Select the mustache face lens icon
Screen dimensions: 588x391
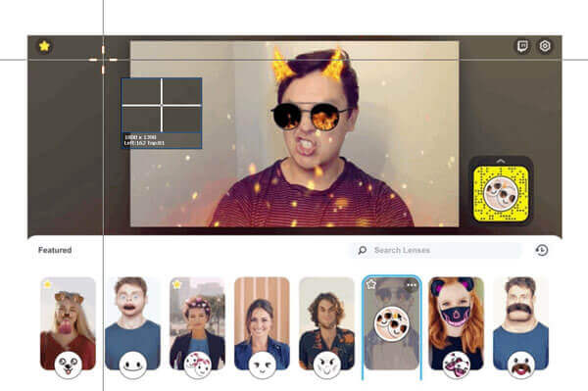[521, 365]
